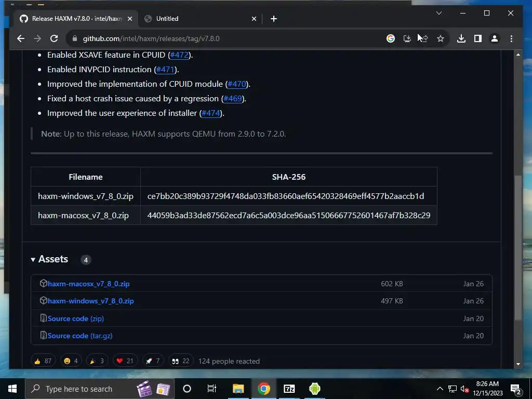532x399 pixels.
Task: Download Source code (tar.gz)
Action: (x=80, y=336)
